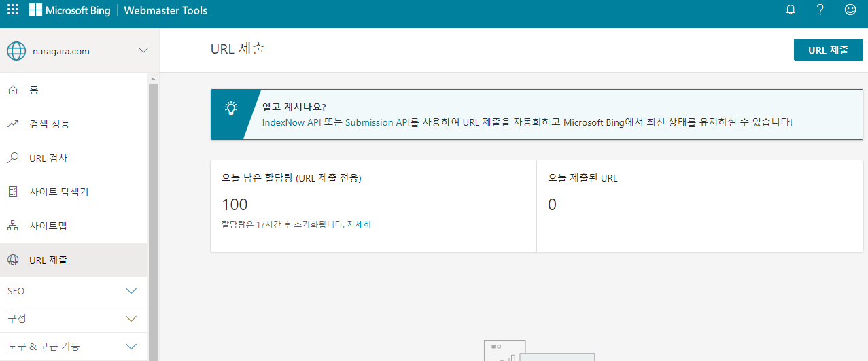Click the lightbulb tip icon
Screen dimensions: 868x361
231,107
